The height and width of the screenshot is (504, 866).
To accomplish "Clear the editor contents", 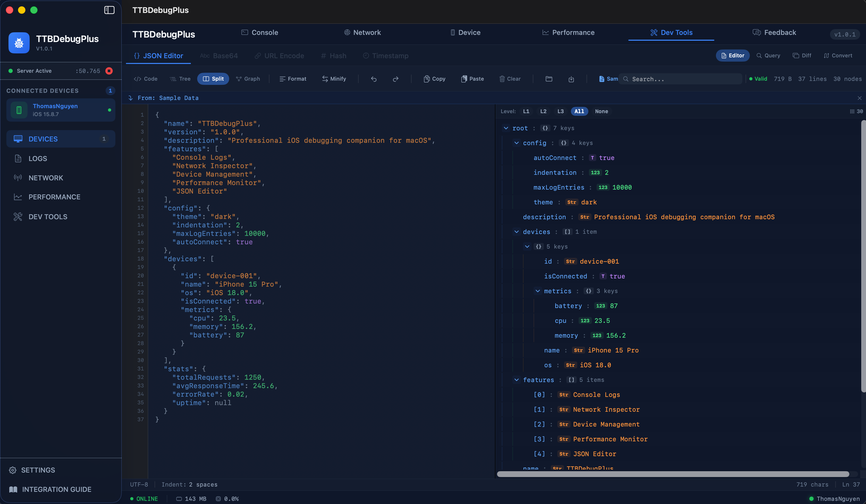I will (x=510, y=79).
